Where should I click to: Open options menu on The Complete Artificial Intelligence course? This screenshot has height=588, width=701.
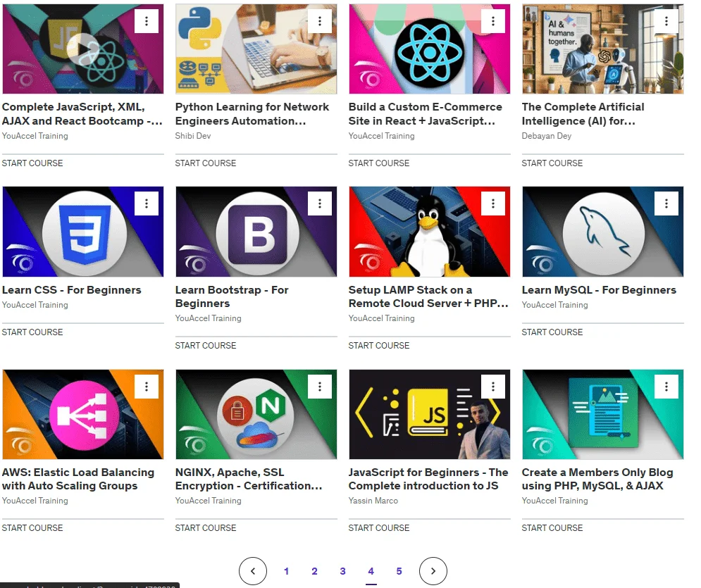[666, 21]
